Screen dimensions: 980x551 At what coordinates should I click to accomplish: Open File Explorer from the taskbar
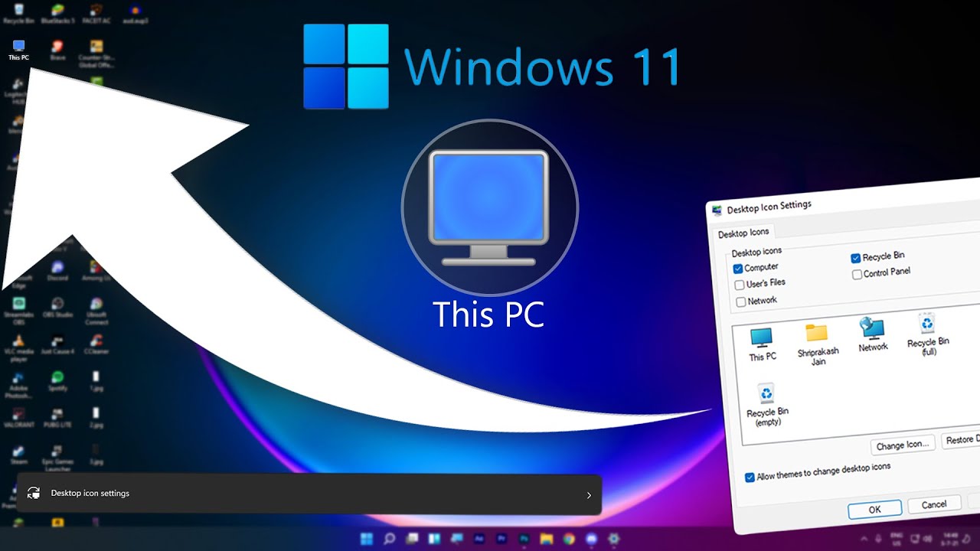click(546, 539)
